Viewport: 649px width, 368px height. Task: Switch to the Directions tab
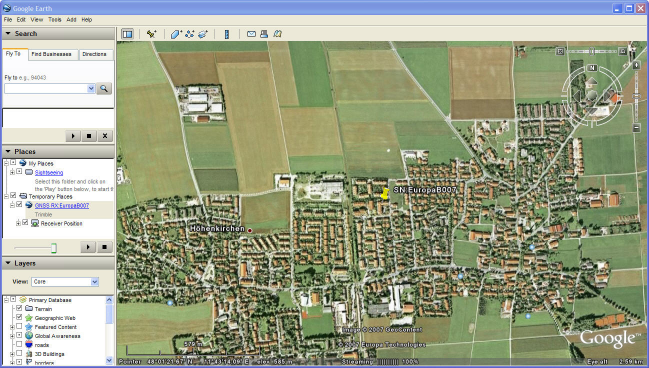tap(94, 54)
